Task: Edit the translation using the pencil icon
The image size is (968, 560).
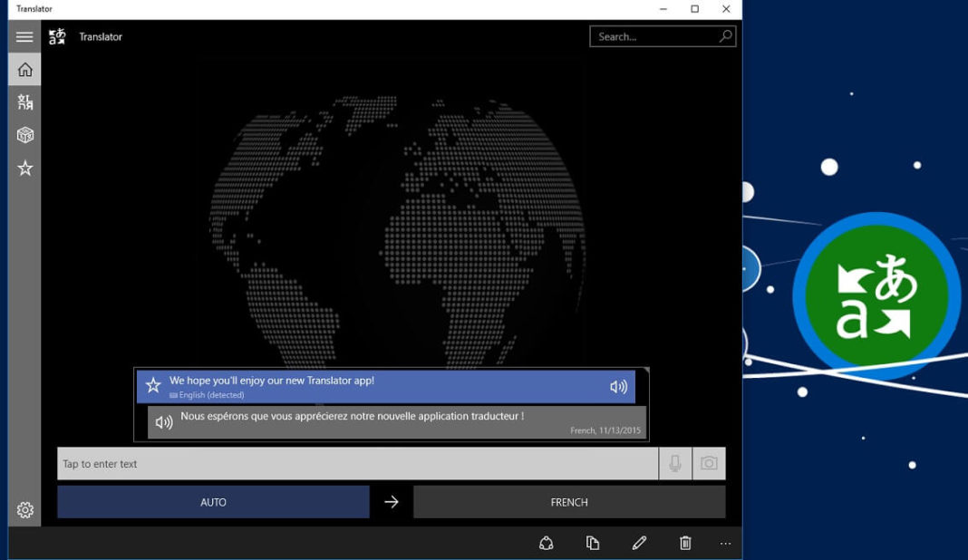Action: tap(639, 542)
